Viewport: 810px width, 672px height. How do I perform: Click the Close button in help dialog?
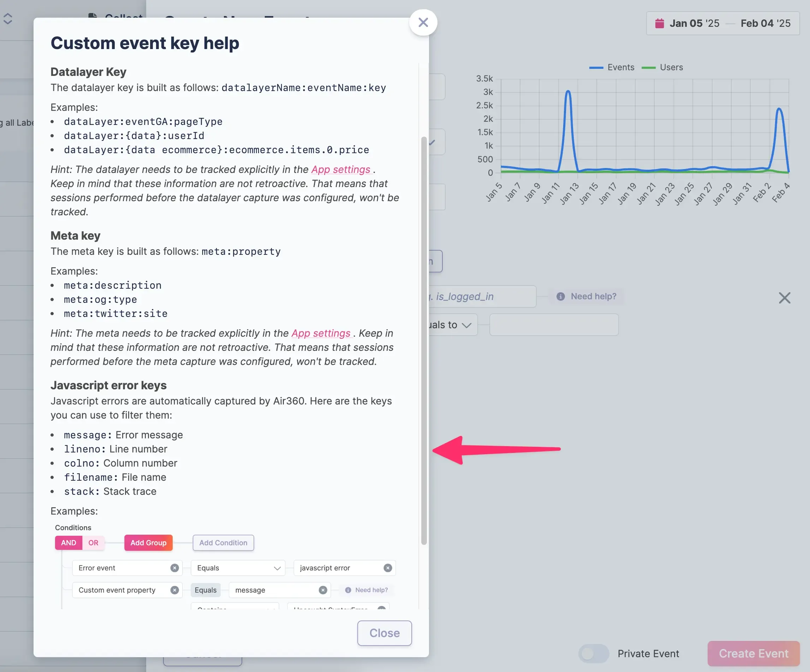click(x=384, y=633)
